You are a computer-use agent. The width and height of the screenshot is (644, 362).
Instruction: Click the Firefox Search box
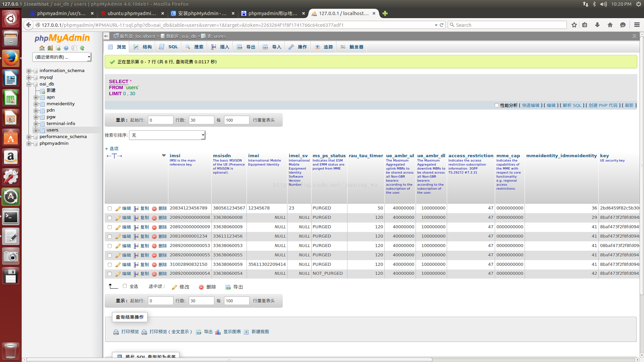tap(507, 25)
